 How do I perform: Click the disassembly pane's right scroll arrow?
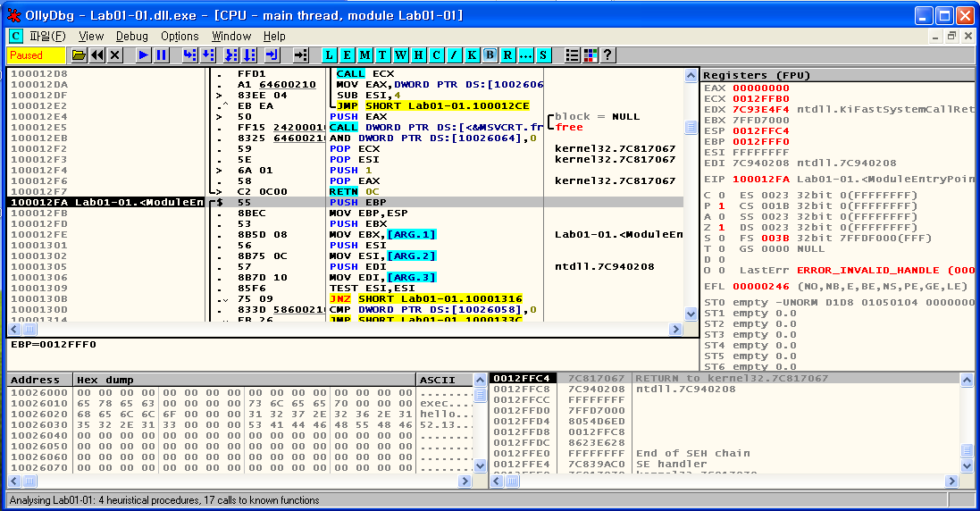click(675, 329)
